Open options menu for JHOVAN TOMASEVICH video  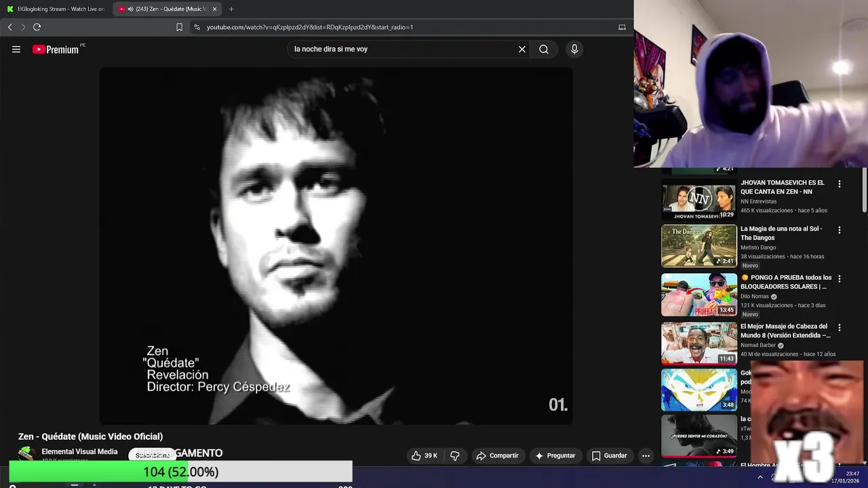coord(840,184)
